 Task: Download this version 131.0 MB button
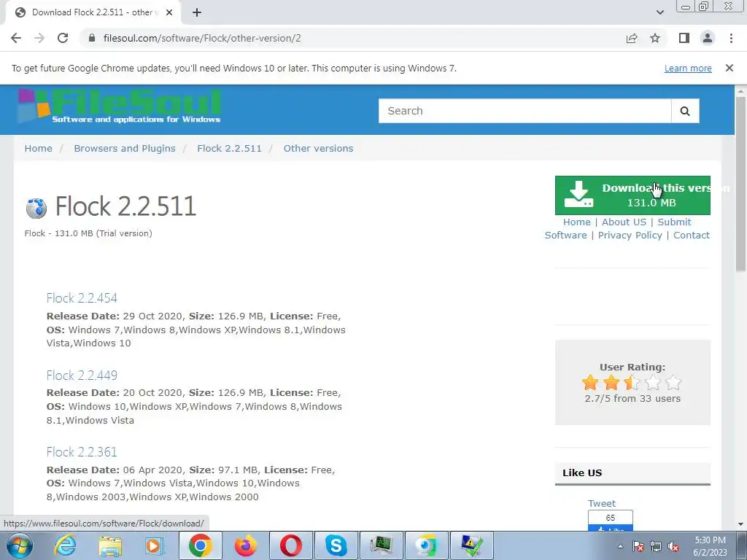click(x=632, y=195)
